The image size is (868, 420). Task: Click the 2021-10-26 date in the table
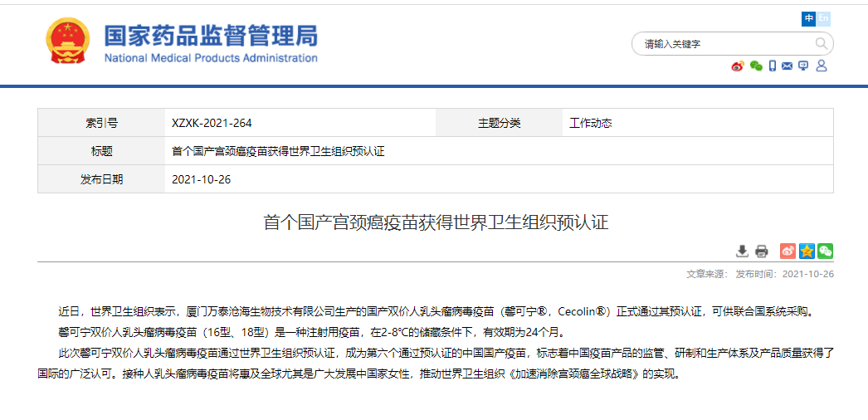[x=202, y=179]
